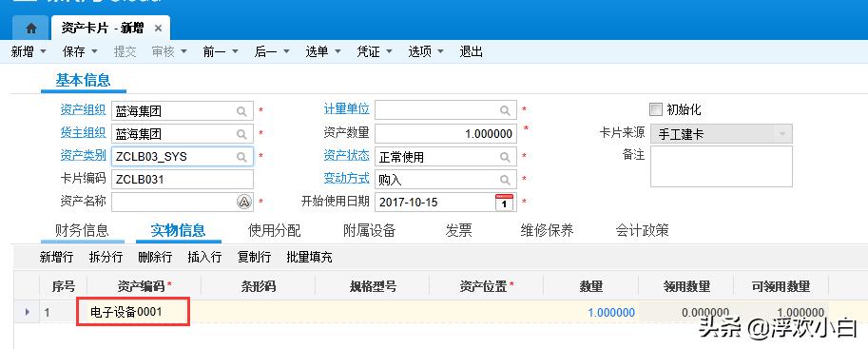Expand the 凭证 menu dropdown
868x349 pixels.
(389, 51)
